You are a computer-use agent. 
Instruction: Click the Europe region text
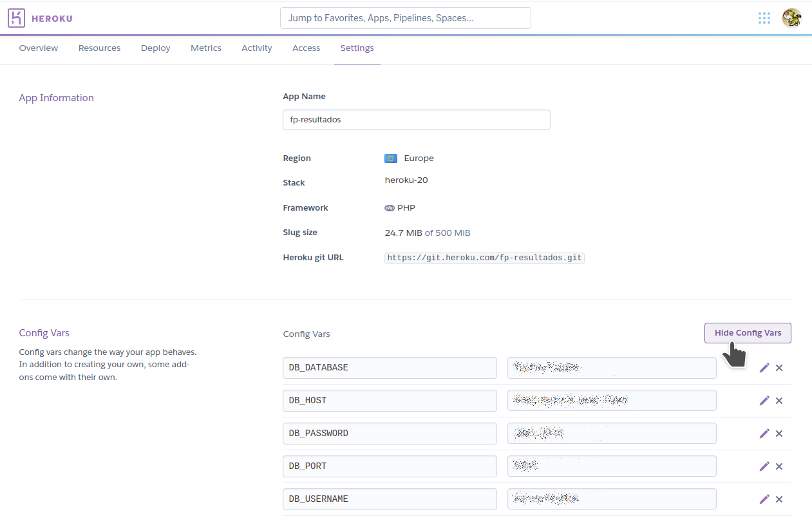pyautogui.click(x=419, y=158)
